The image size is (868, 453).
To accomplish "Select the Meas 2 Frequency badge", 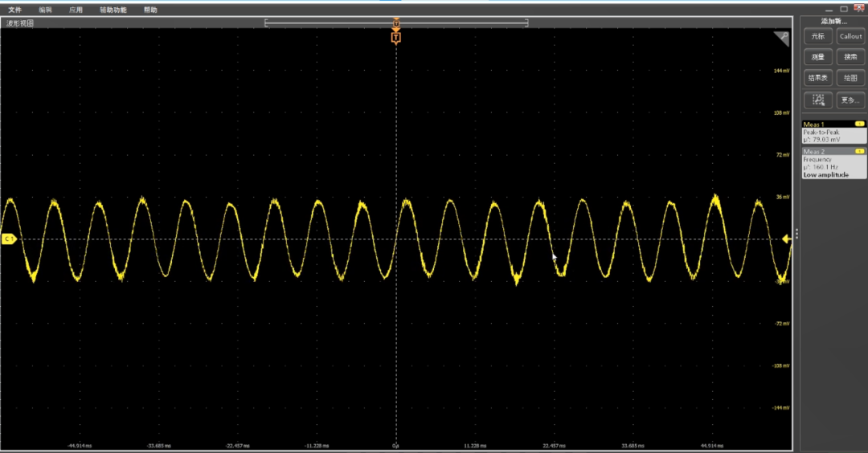I will pyautogui.click(x=833, y=163).
